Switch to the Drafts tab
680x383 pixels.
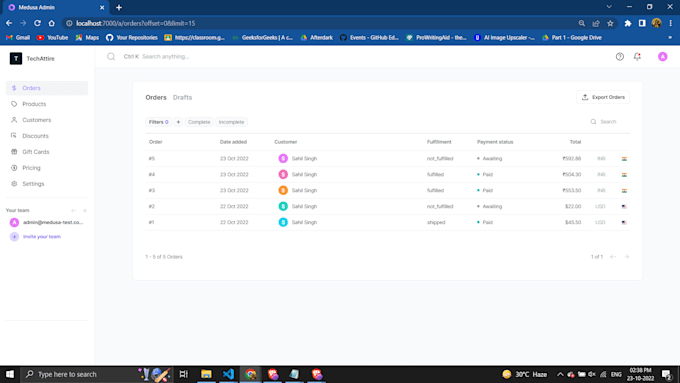pos(182,98)
